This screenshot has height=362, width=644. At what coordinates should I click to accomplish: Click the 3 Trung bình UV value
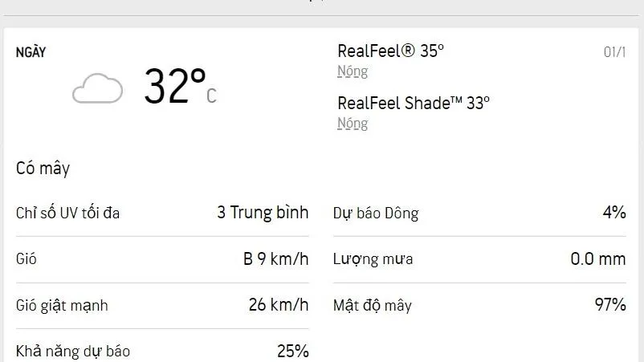point(263,213)
